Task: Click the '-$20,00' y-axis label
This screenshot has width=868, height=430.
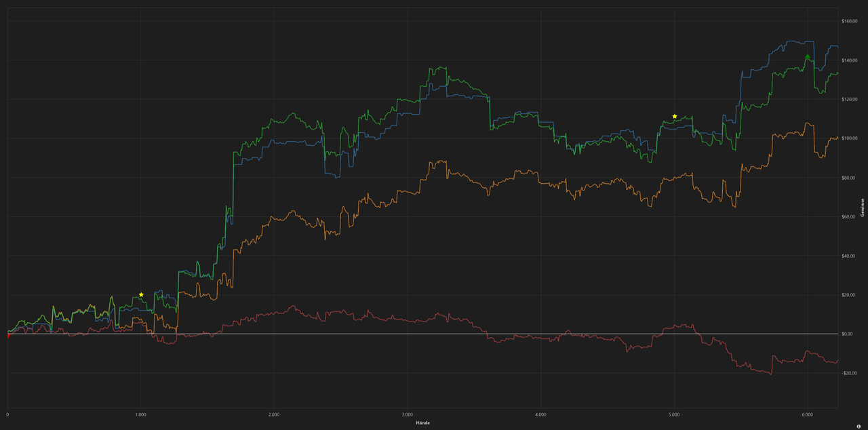Action: click(849, 373)
